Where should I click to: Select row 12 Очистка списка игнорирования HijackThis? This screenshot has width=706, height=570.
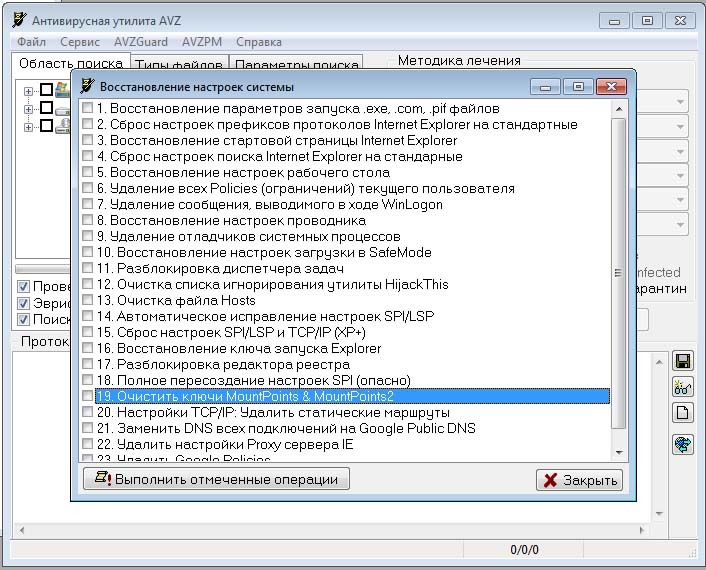[272, 284]
